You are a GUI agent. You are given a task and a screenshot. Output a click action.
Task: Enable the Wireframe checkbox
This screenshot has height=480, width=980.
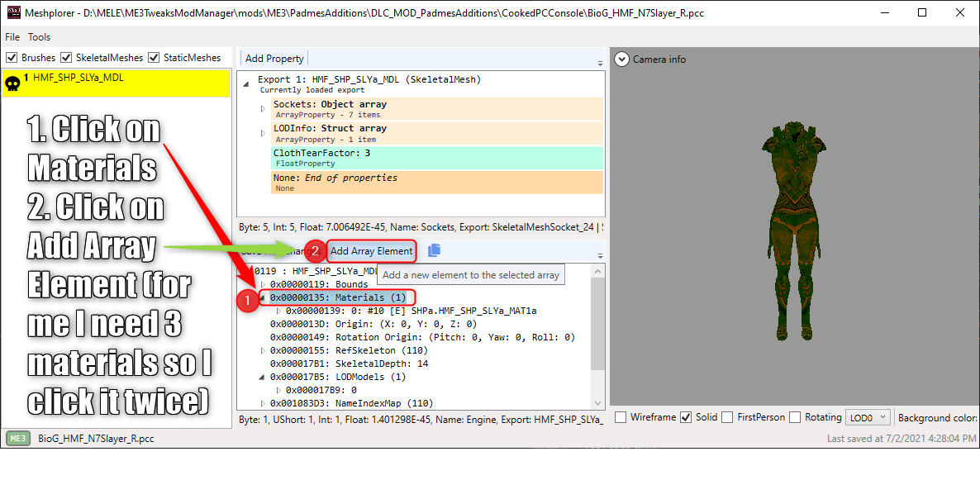[621, 417]
